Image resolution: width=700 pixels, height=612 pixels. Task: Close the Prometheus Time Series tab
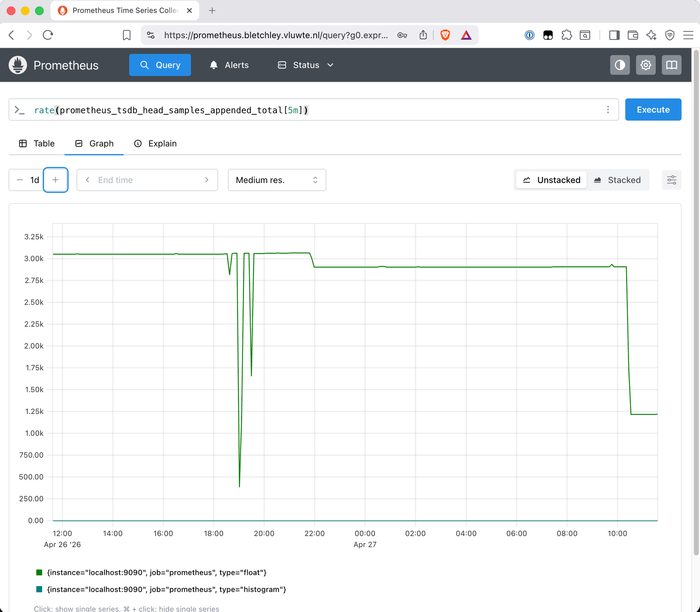point(189,10)
